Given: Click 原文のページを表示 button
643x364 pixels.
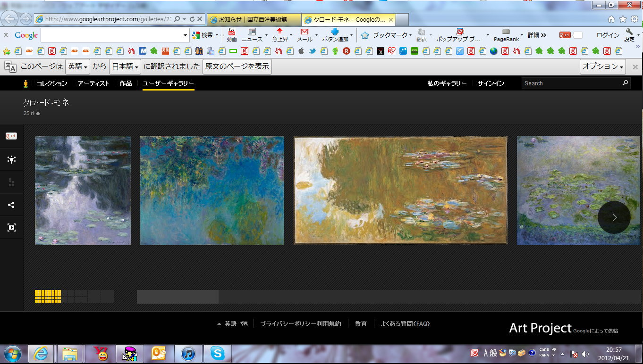Looking at the screenshot, I should (237, 67).
